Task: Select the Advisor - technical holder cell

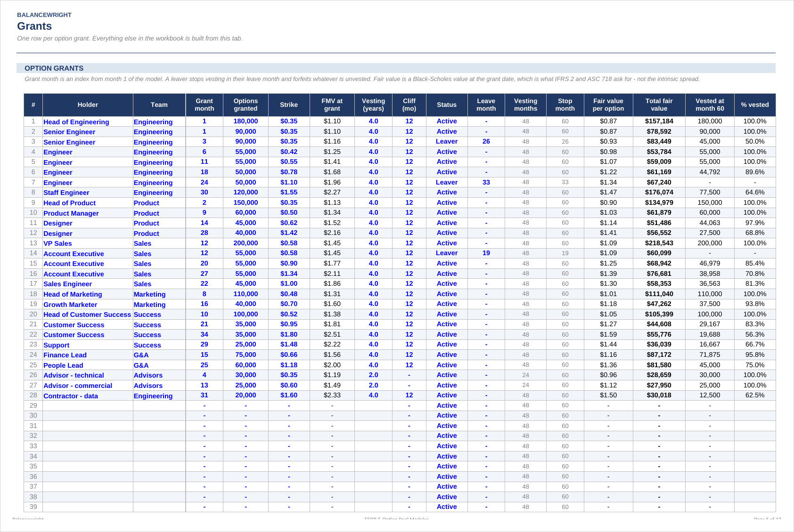Action: (88, 375)
